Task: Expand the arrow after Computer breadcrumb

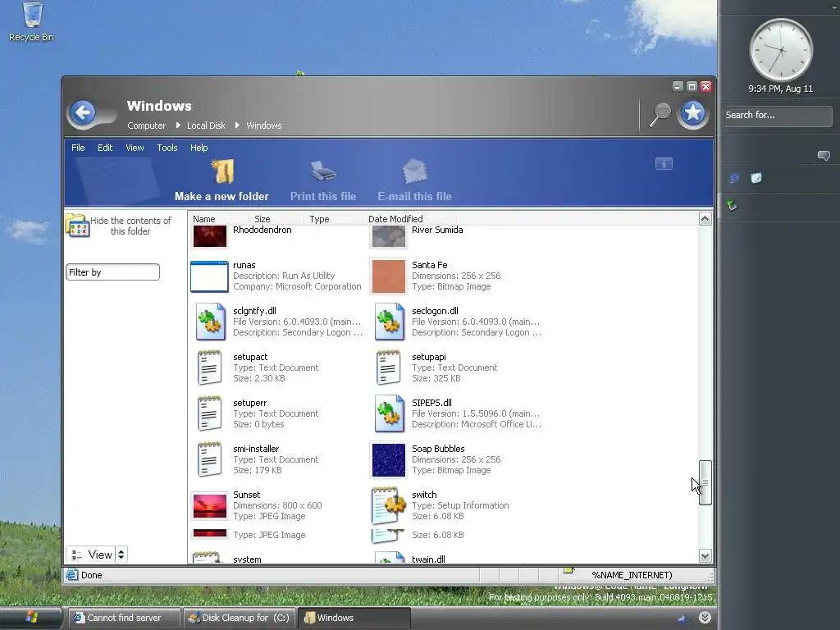Action: coord(178,126)
